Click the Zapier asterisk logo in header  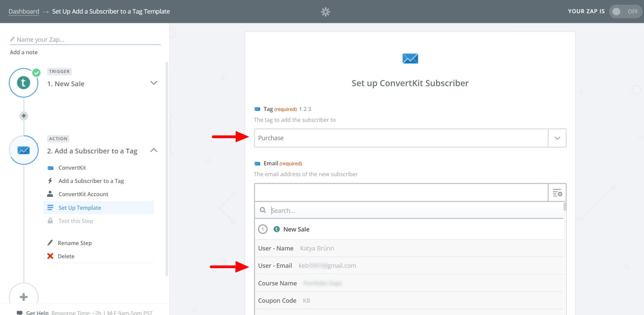tap(325, 12)
